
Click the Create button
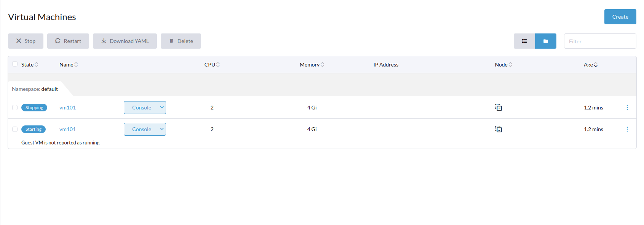[x=620, y=17]
